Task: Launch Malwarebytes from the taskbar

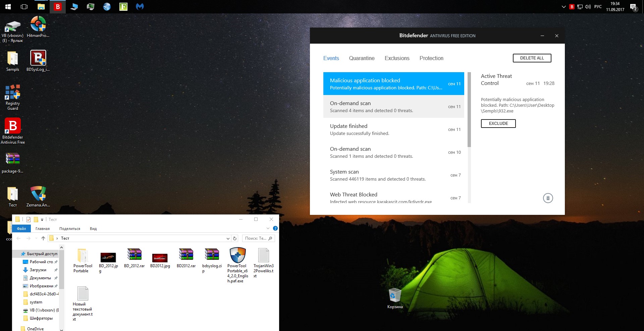Action: 140,7
